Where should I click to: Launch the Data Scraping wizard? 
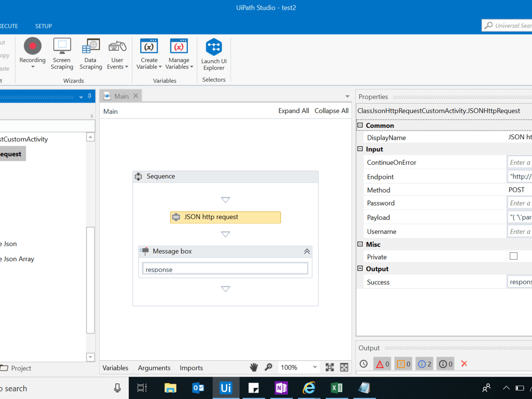[91, 54]
